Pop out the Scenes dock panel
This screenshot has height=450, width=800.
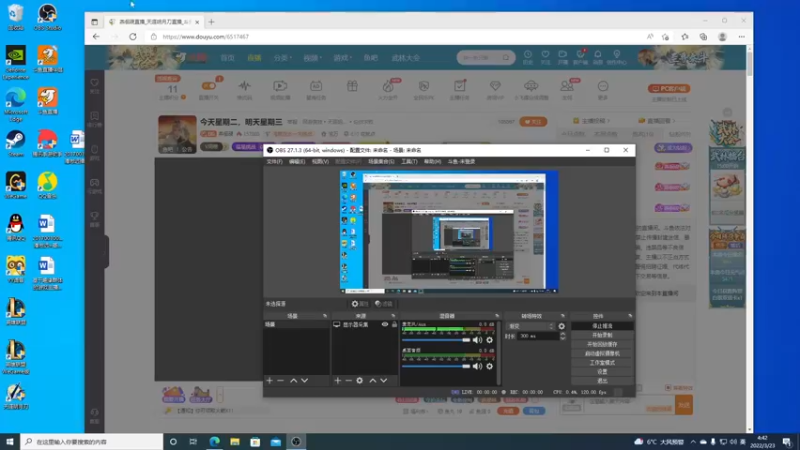click(x=325, y=316)
